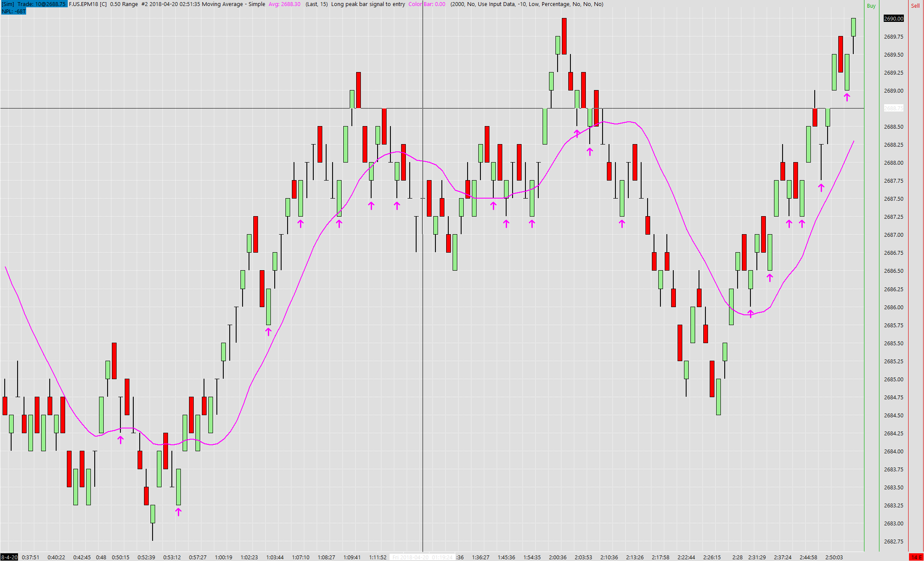Click the 'Moving Average - Simple' header text
This screenshot has width=924, height=561.
click(x=234, y=4)
